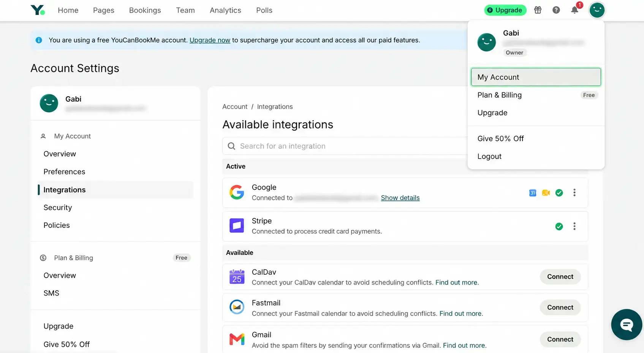Open Preferences in the sidebar
Image resolution: width=644 pixels, height=353 pixels.
(64, 172)
